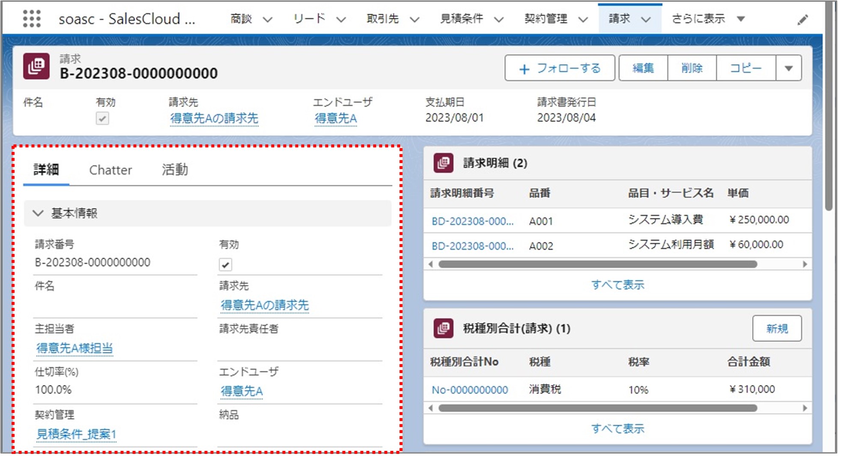Click the 税種別合計(請求) list icon
The height and width of the screenshot is (456, 868).
point(443,328)
